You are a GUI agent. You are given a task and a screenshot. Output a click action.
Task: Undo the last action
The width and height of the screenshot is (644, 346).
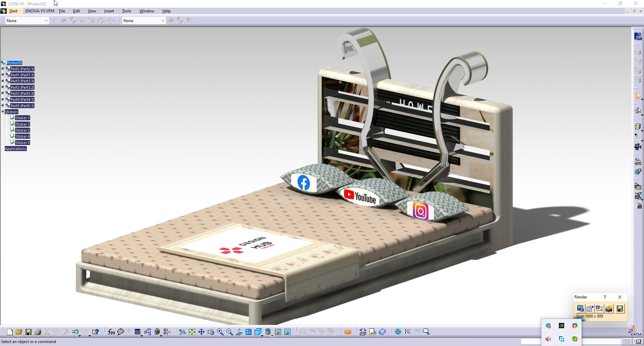(75, 332)
